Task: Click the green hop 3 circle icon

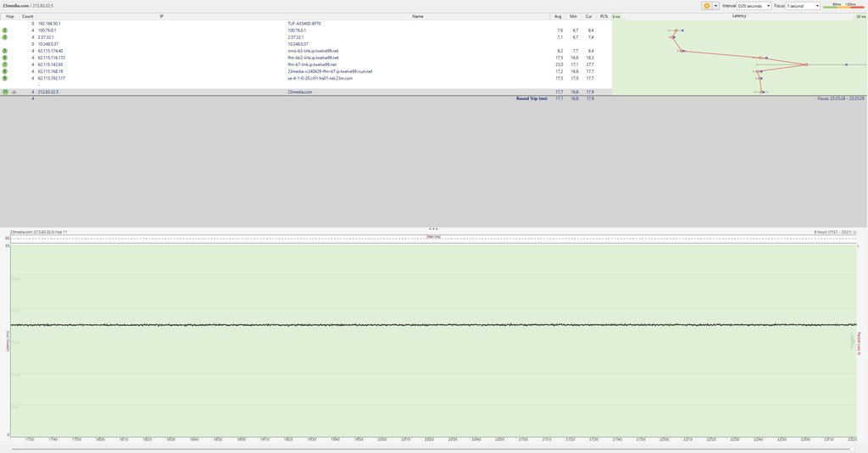Action: [x=5, y=37]
